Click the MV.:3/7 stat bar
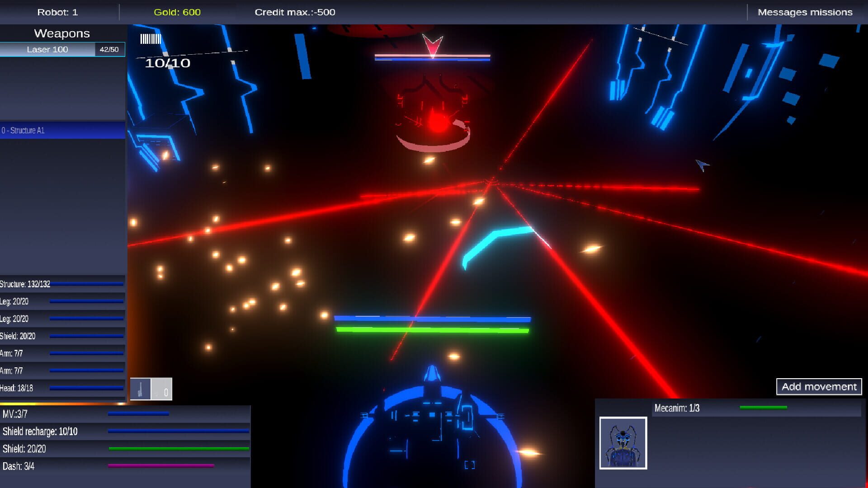This screenshot has width=868, height=488. tap(63, 413)
